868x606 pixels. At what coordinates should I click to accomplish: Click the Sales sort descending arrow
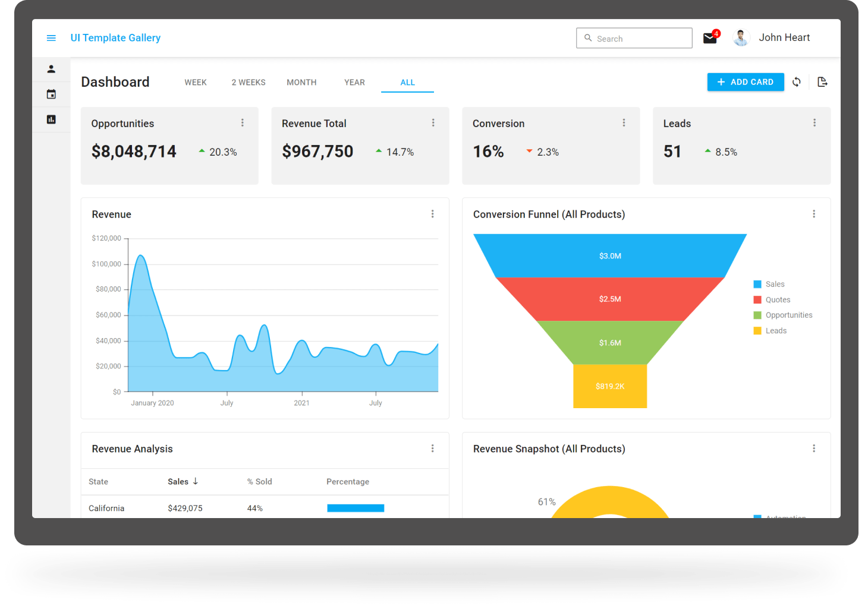pos(196,481)
